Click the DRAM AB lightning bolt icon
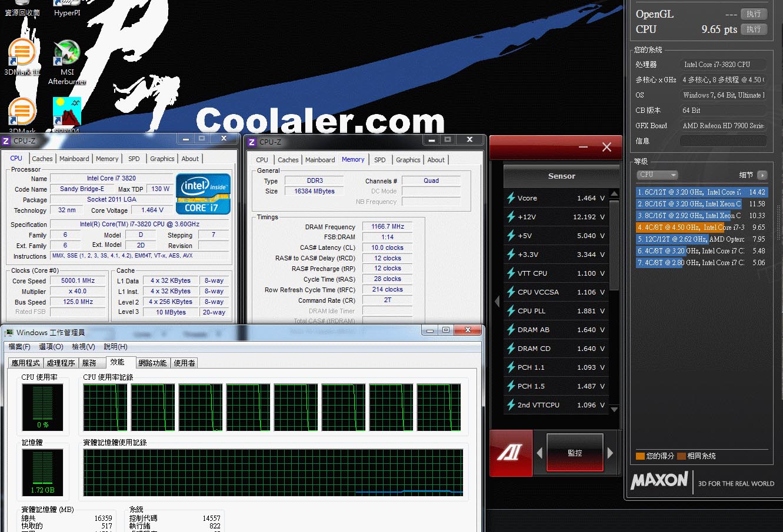This screenshot has width=783, height=532. (x=511, y=330)
